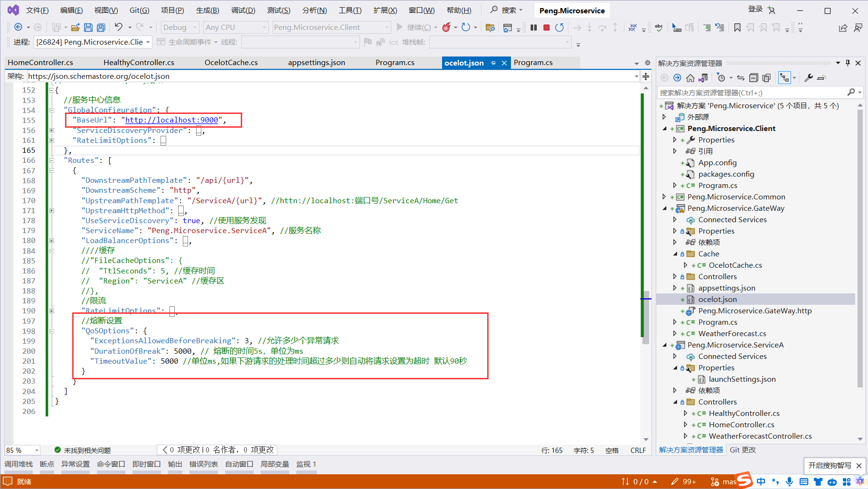This screenshot has height=489, width=868.
Task: Open Properties wrench icon in Solution Explorer
Action: coord(809,78)
